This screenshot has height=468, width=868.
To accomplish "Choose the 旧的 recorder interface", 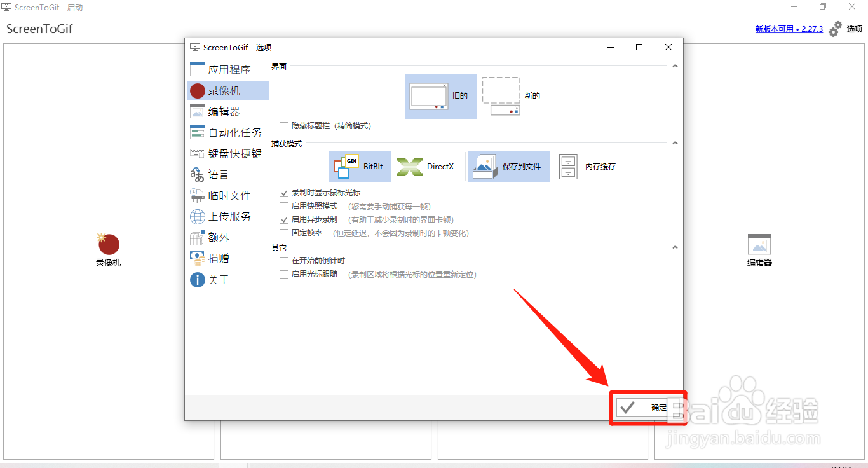I will point(441,96).
